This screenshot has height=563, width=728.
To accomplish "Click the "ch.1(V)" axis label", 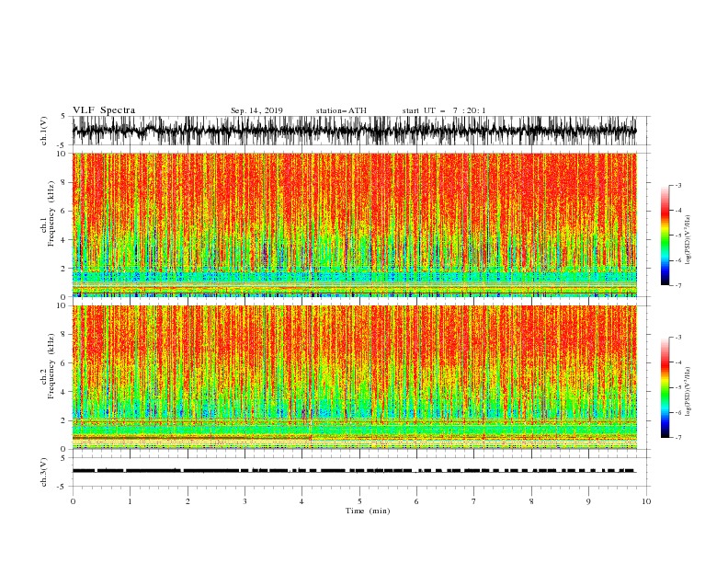I will click(44, 131).
